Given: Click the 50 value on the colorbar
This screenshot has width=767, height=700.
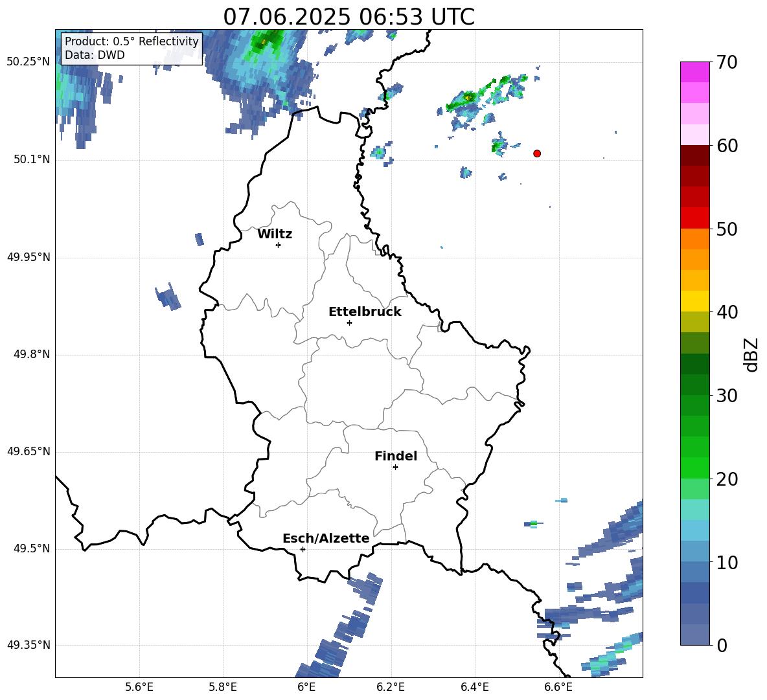Looking at the screenshot, I should (727, 229).
